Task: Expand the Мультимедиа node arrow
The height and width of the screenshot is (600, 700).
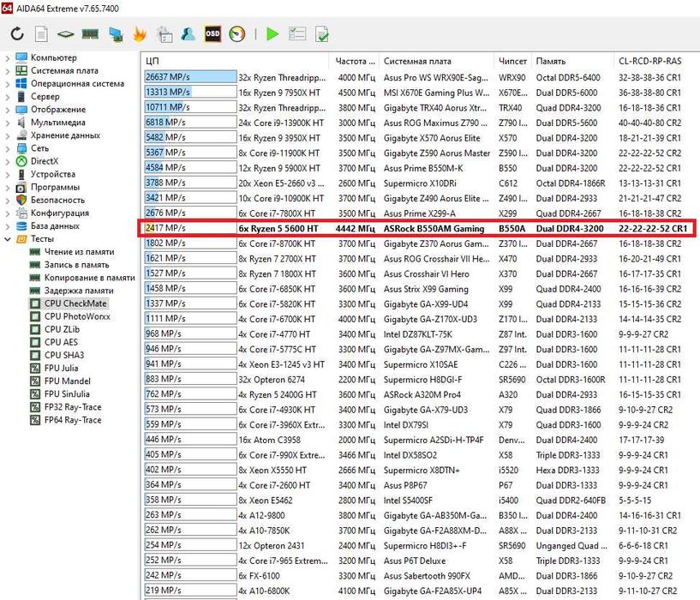Action: coord(7,123)
